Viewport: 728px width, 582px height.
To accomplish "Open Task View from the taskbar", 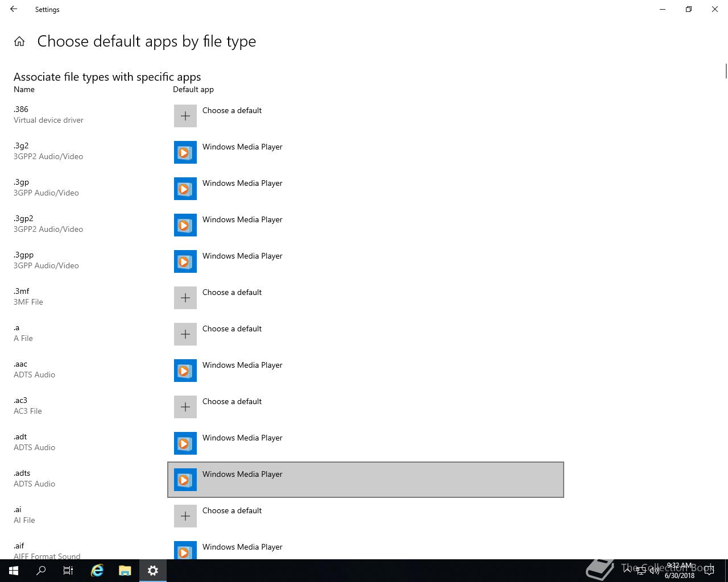I will [x=68, y=571].
